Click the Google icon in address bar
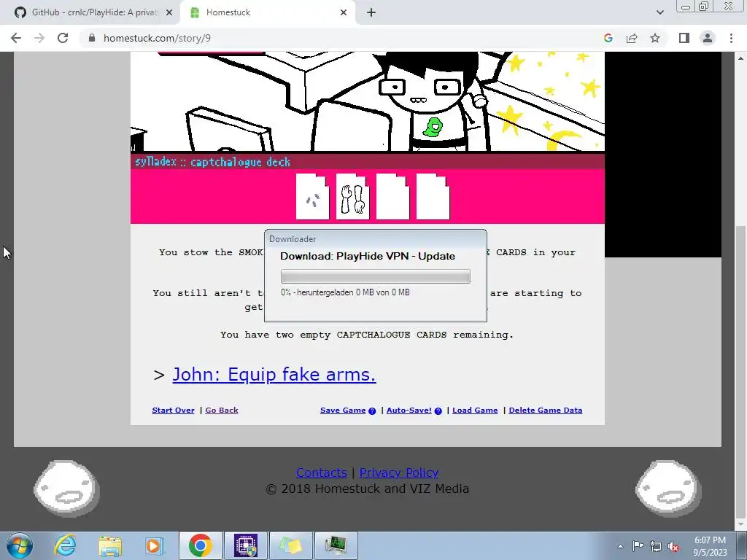 pyautogui.click(x=608, y=38)
